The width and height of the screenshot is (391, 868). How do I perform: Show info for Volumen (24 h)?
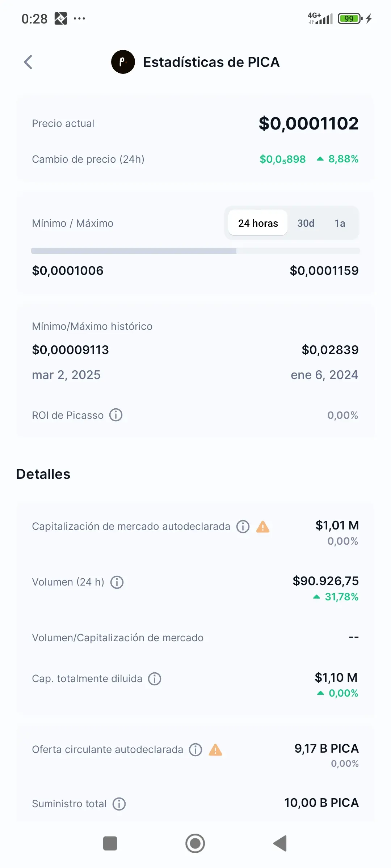[x=117, y=582]
